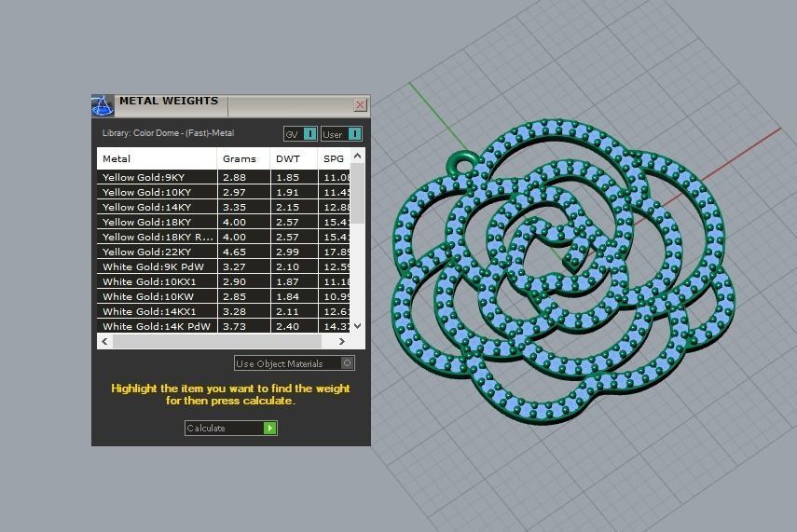Image resolution: width=797 pixels, height=532 pixels.
Task: Click the horizontal scroll right arrow
Action: (x=341, y=341)
